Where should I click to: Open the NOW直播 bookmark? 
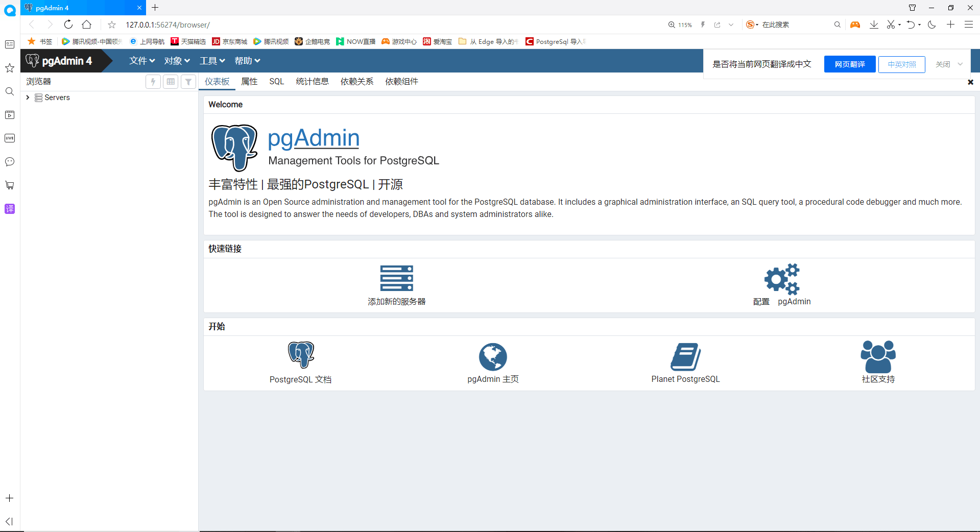pyautogui.click(x=356, y=41)
